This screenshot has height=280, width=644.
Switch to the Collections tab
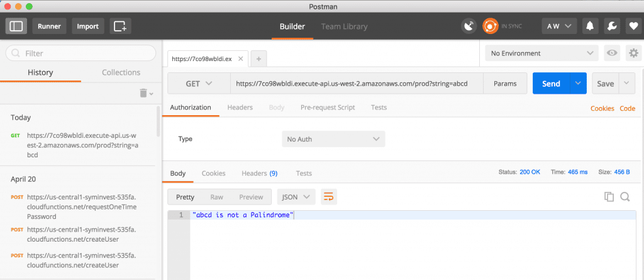pyautogui.click(x=121, y=72)
